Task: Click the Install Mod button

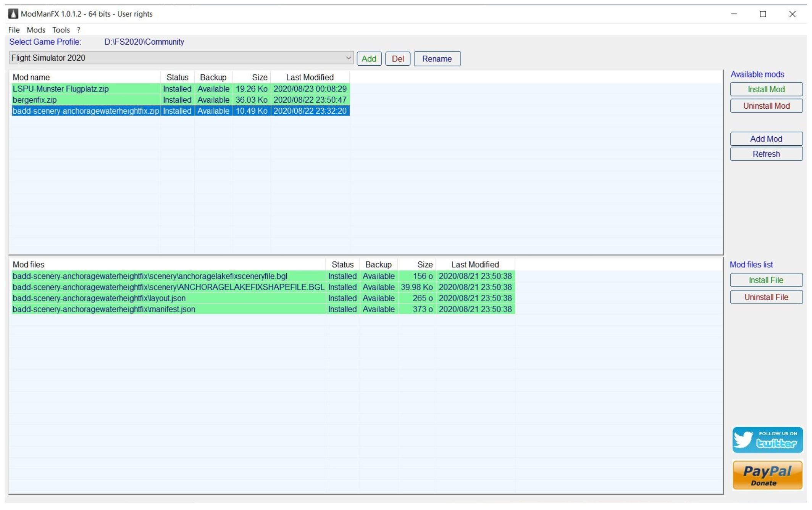Action: (766, 89)
